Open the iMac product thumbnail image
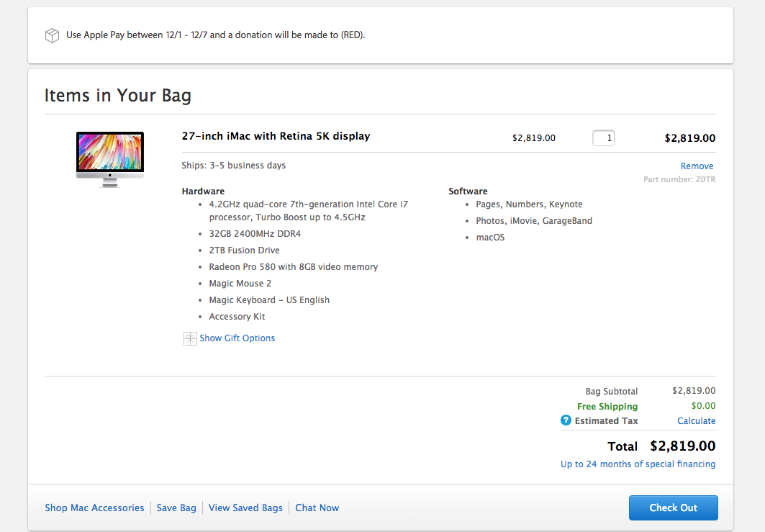Viewport: 765px width, 532px height. 110,159
